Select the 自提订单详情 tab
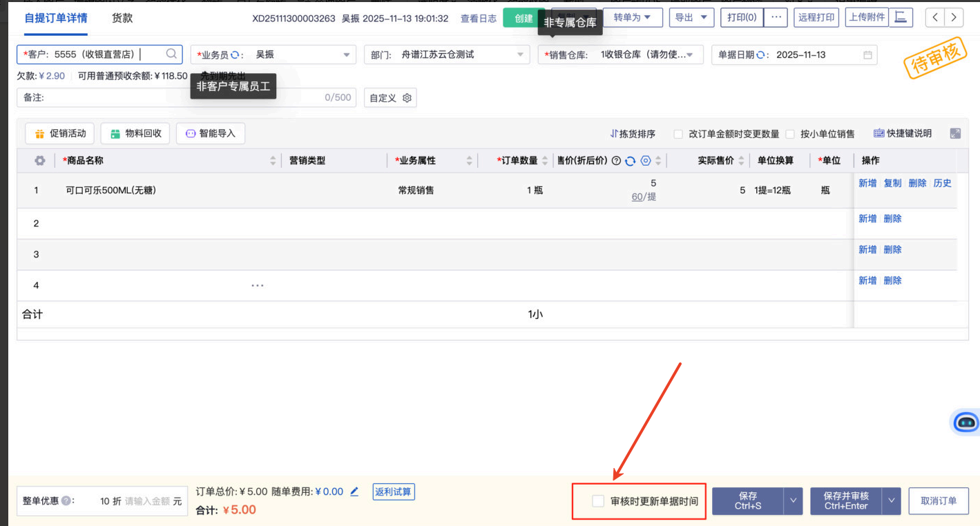The width and height of the screenshot is (980, 526). (x=56, y=19)
